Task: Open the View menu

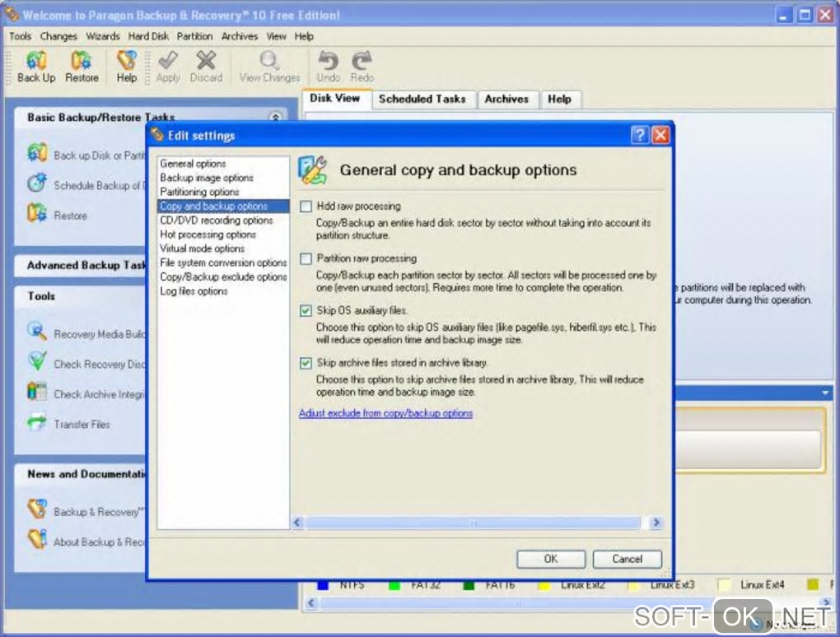Action: click(277, 36)
